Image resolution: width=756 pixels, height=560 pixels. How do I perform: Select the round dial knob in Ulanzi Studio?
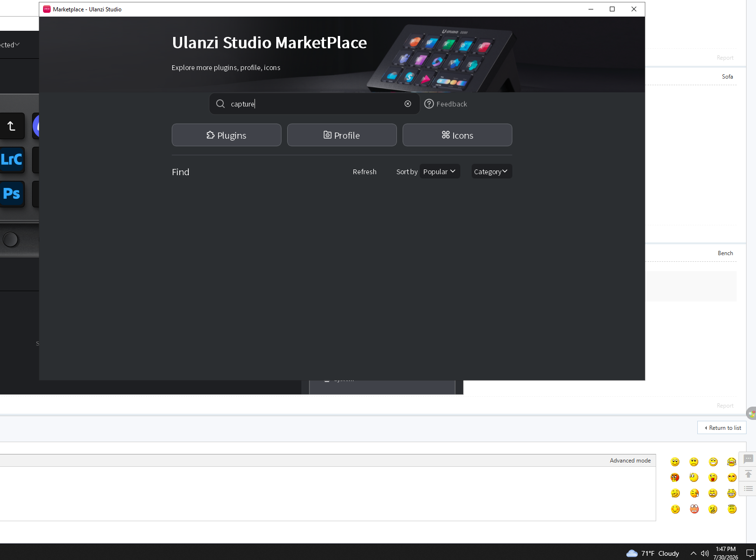tap(10, 240)
